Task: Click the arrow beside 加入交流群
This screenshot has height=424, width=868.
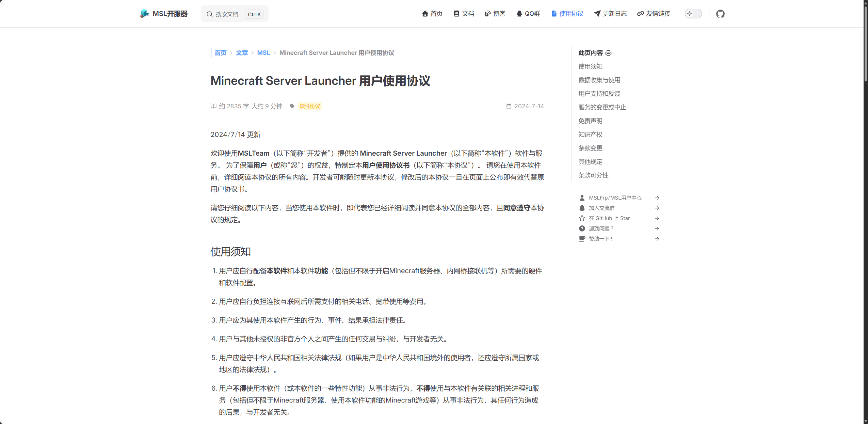Action: [x=657, y=208]
